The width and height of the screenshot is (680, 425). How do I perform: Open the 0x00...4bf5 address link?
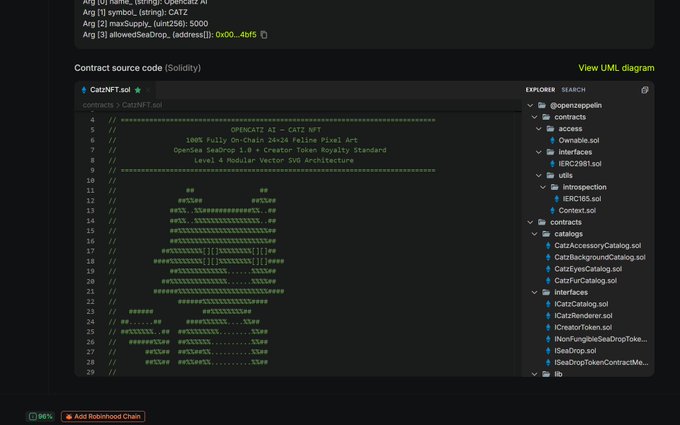tap(236, 35)
